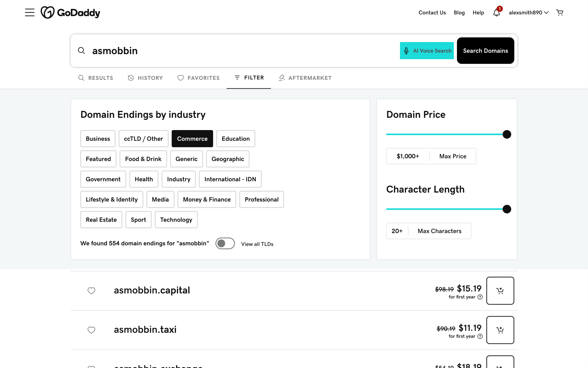Open the shopping cart icon in header
588x368 pixels.
pos(560,13)
